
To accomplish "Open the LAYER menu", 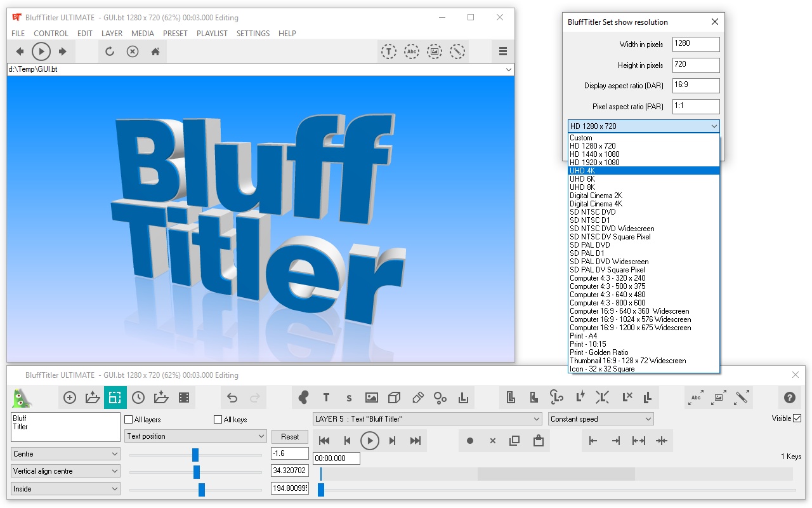I will pos(112,34).
